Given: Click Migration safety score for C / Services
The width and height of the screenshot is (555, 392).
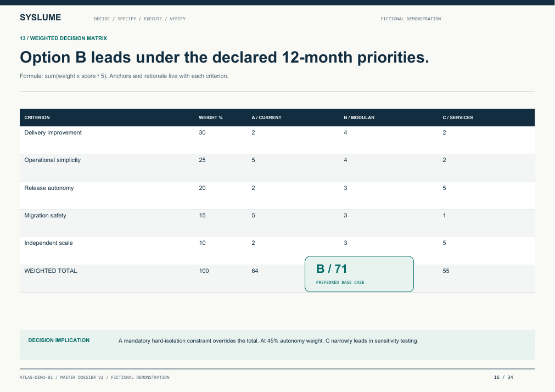Looking at the screenshot, I should click(444, 215).
